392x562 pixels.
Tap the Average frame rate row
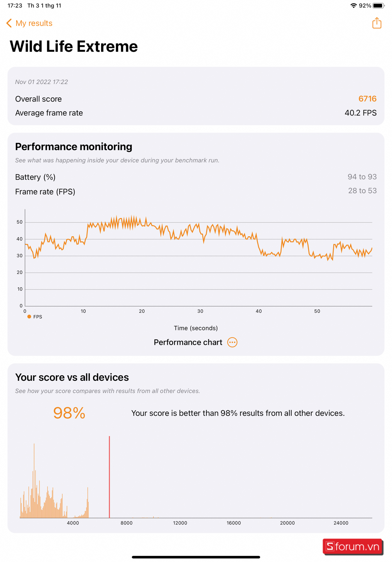[x=196, y=113]
